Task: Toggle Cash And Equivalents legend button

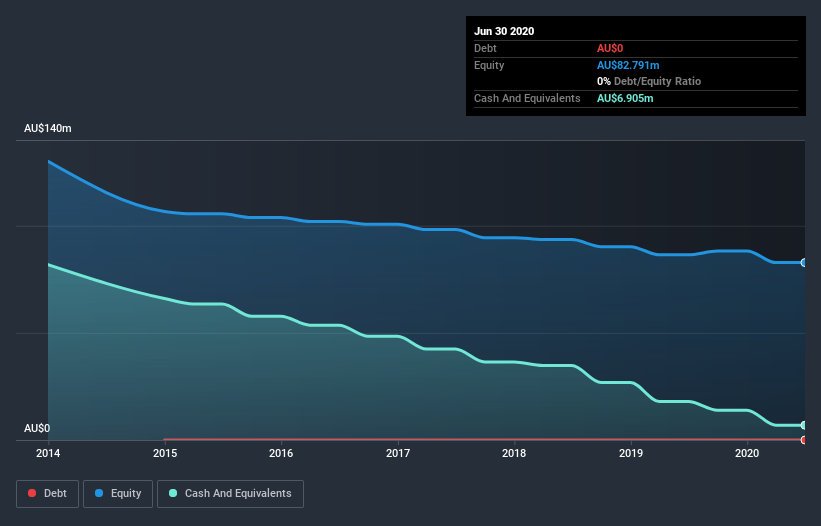Action: point(230,494)
